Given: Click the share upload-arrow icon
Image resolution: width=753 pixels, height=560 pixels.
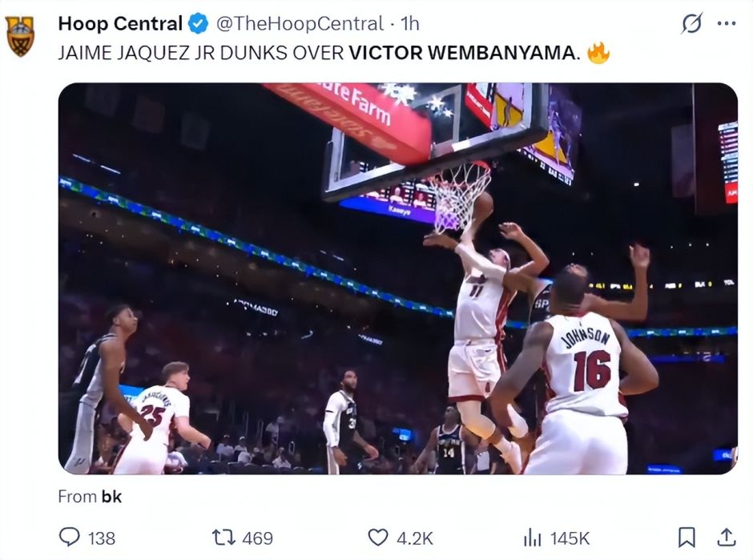Looking at the screenshot, I should coord(726,537).
